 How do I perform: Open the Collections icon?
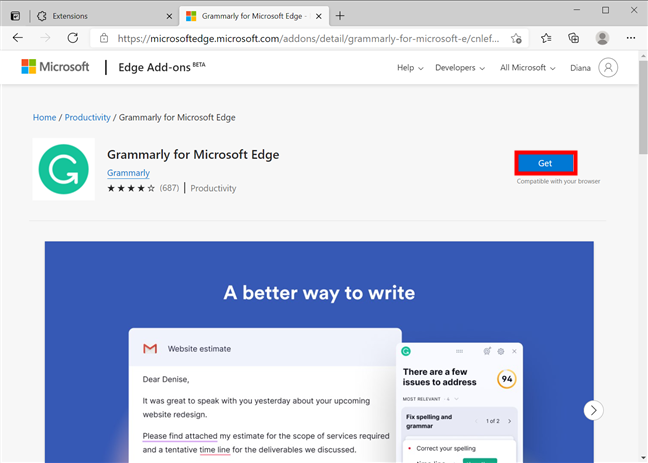click(x=574, y=38)
